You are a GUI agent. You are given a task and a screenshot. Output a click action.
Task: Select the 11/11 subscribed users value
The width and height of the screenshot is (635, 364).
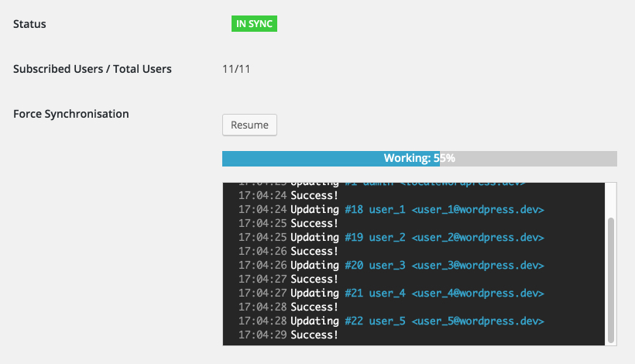click(236, 69)
